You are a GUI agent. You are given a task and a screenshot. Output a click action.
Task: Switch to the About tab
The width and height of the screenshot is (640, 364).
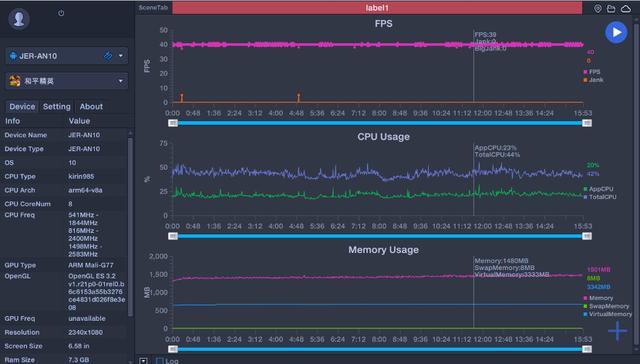point(91,107)
